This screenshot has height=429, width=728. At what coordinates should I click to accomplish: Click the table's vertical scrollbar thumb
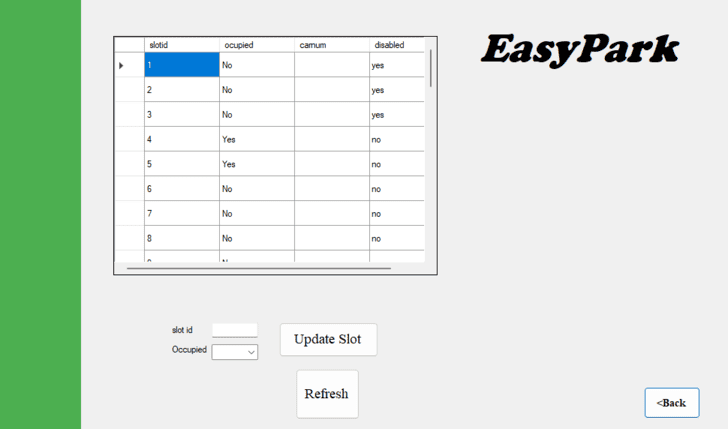[x=431, y=68]
